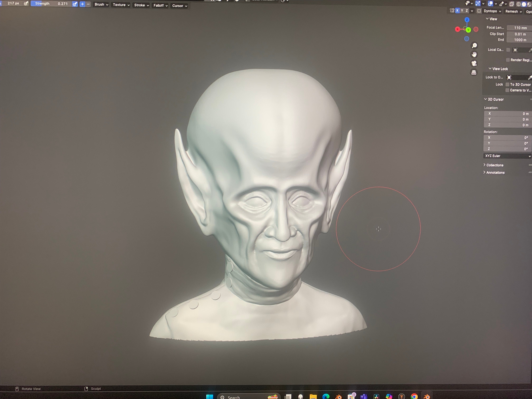
Task: Click the zoom view magnifier icon
Action: click(x=474, y=46)
